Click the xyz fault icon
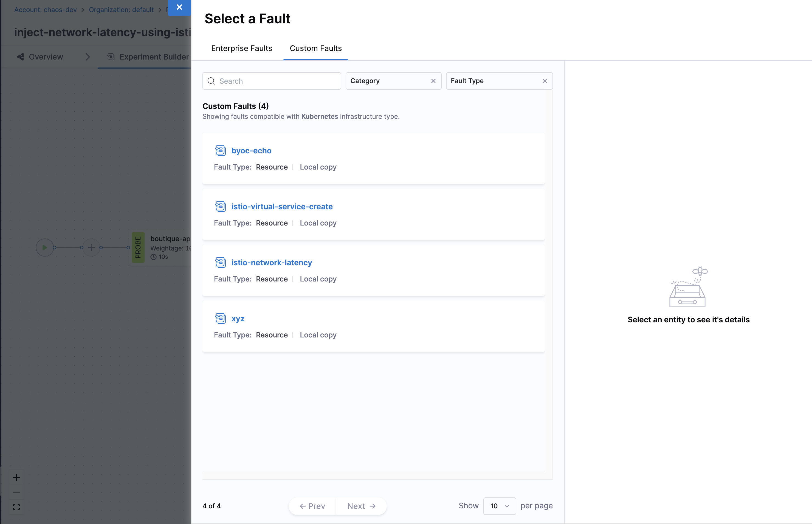The height and width of the screenshot is (524, 812). tap(221, 319)
